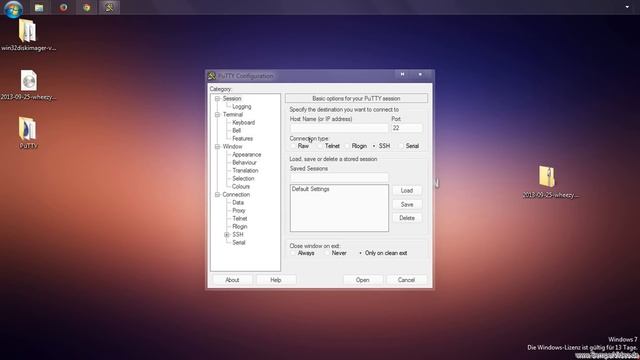Focus the Port field showing 22

click(x=407, y=128)
